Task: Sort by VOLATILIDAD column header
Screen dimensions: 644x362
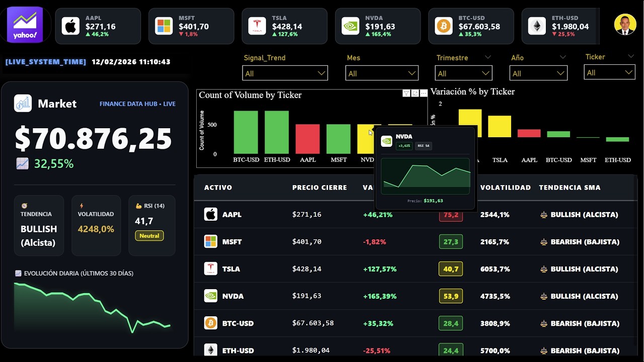Action: point(505,188)
